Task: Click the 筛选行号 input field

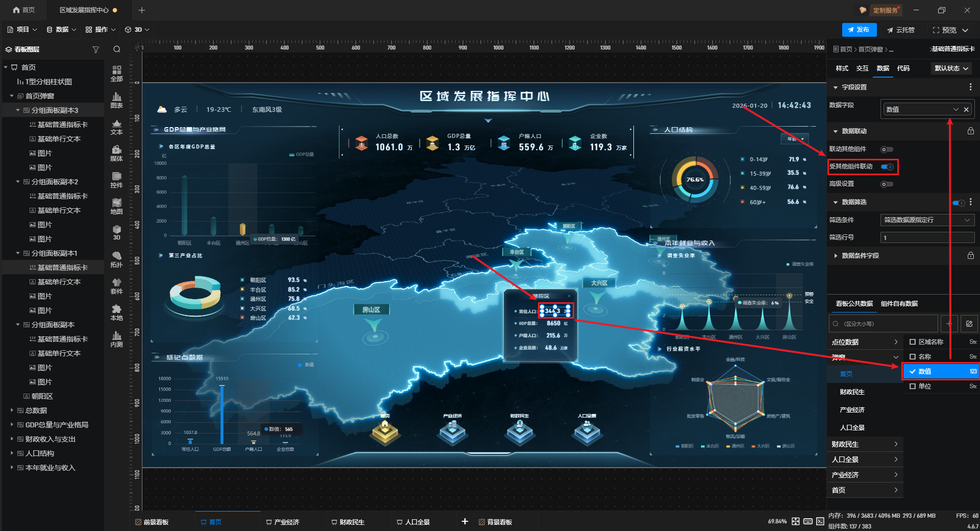Action: [927, 237]
